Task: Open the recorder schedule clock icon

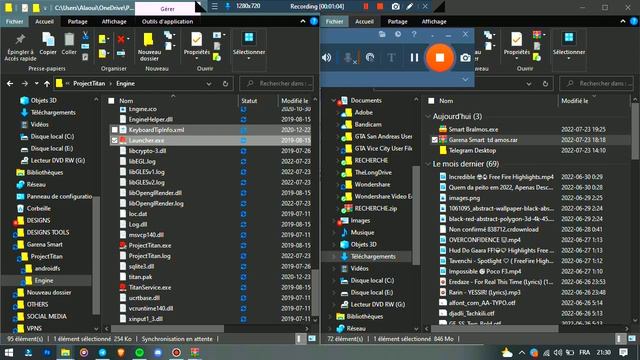Action: [398, 34]
